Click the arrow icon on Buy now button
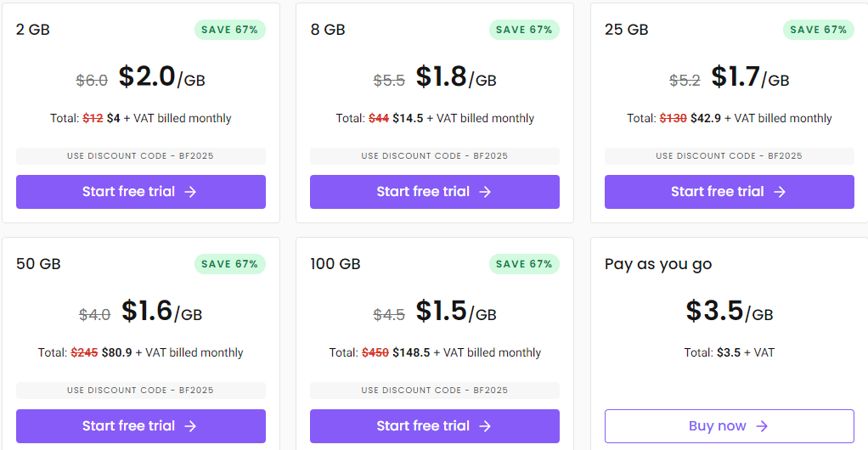This screenshot has height=450, width=868. 762,426
